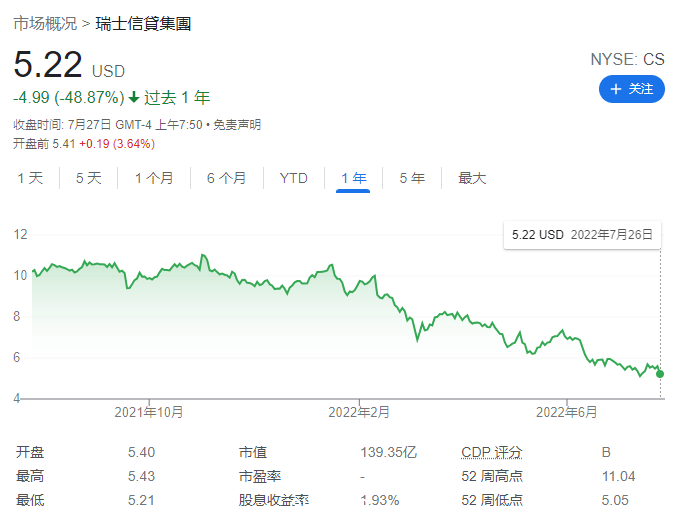685x521 pixels.
Task: Click the 免责声明 disclaimer link
Action: click(237, 125)
